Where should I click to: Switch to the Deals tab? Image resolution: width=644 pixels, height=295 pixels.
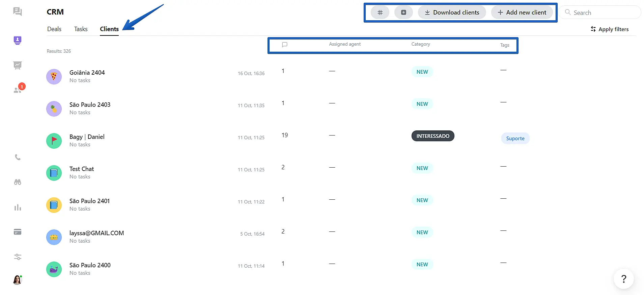[x=54, y=29]
